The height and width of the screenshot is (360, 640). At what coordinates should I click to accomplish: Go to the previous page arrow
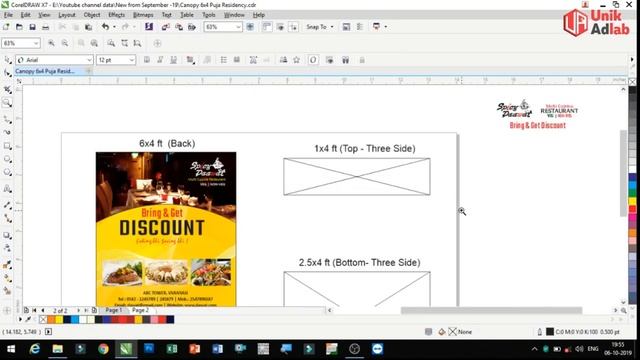click(42, 311)
